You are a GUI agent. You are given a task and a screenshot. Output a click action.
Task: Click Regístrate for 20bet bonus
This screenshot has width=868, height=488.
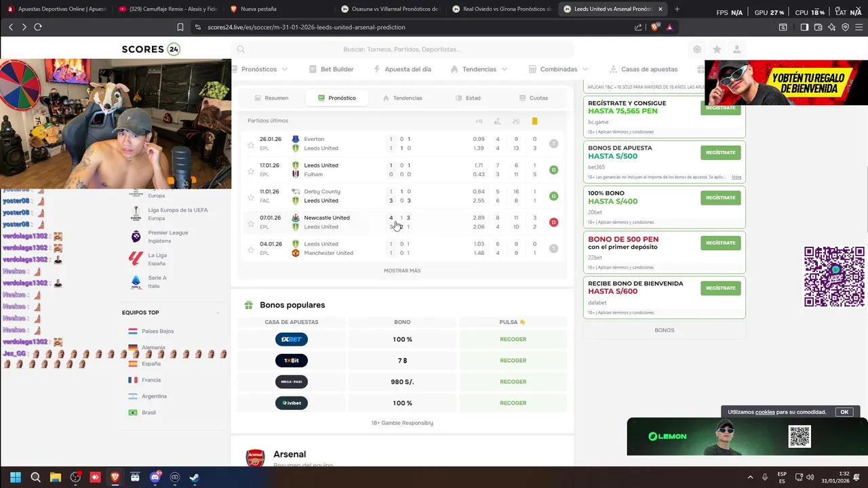coord(720,197)
